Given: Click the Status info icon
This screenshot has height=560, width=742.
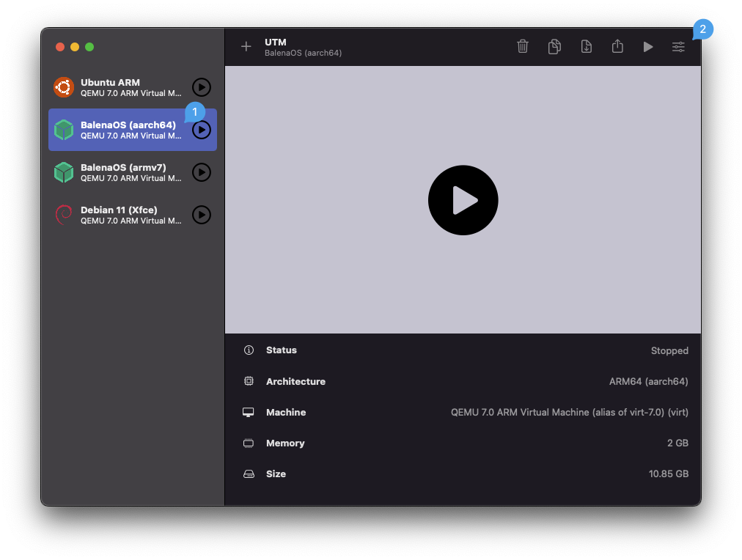Looking at the screenshot, I should [249, 350].
